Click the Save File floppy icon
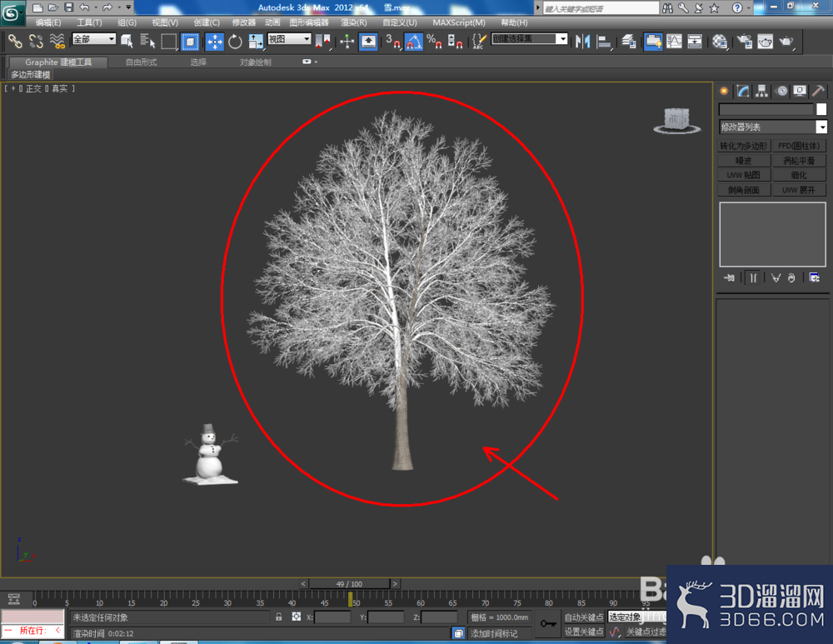This screenshot has height=644, width=833. (68, 7)
